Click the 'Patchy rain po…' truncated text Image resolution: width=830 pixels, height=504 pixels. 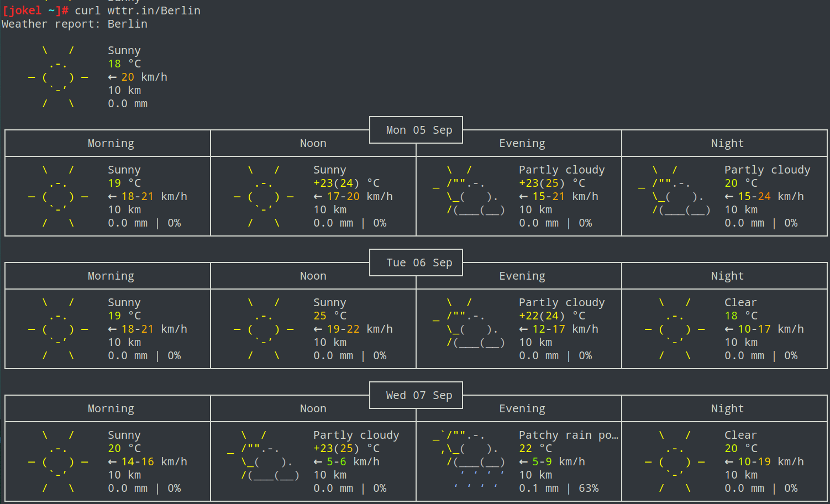tap(568, 435)
